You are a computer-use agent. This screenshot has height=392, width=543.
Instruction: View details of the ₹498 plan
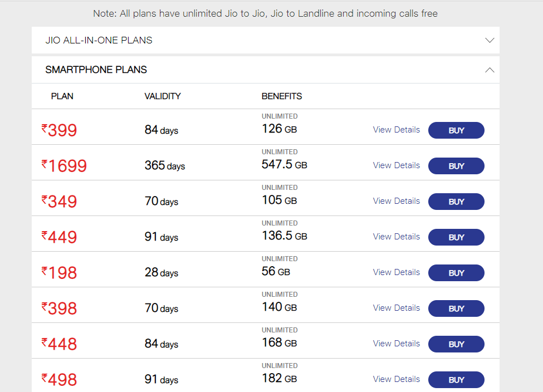(396, 379)
